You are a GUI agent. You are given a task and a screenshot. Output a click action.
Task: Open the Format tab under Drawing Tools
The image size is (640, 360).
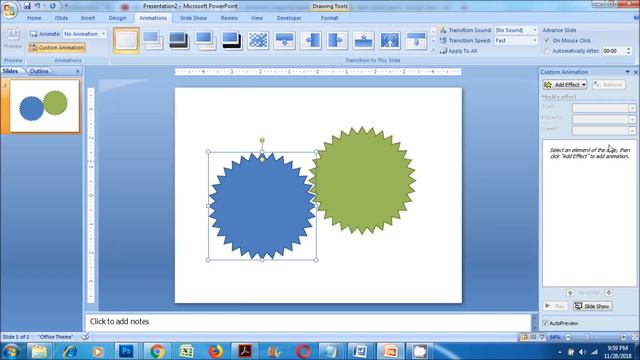click(329, 18)
